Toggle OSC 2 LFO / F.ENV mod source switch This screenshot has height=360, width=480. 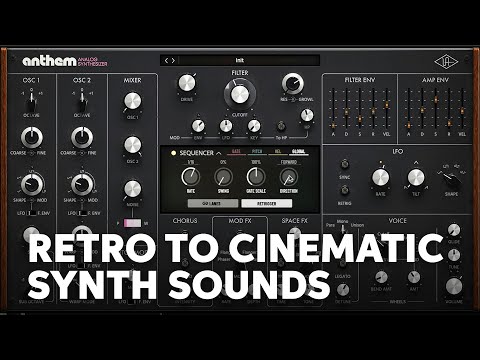coord(82,213)
